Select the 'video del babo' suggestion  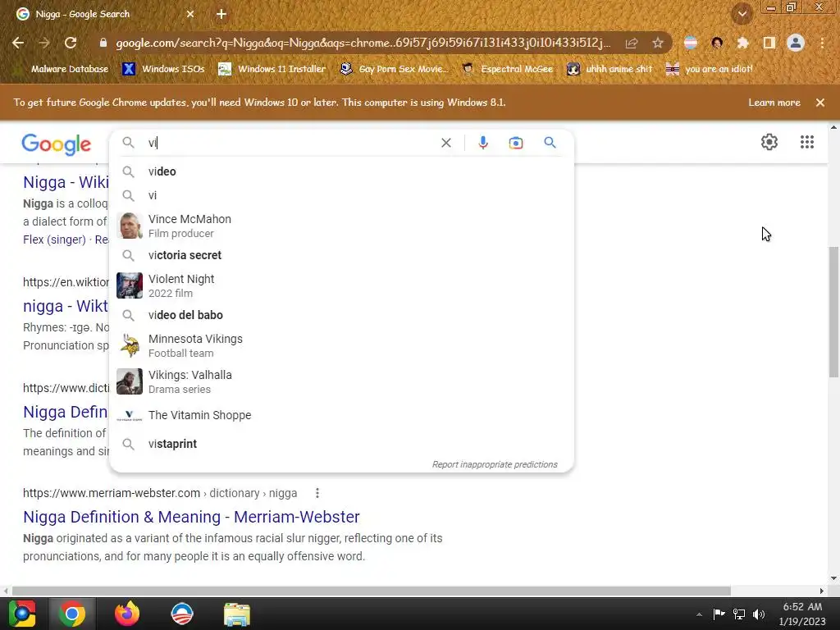click(x=341, y=315)
